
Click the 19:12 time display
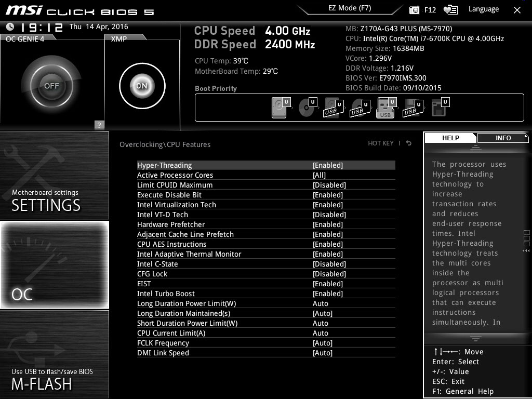coord(42,27)
